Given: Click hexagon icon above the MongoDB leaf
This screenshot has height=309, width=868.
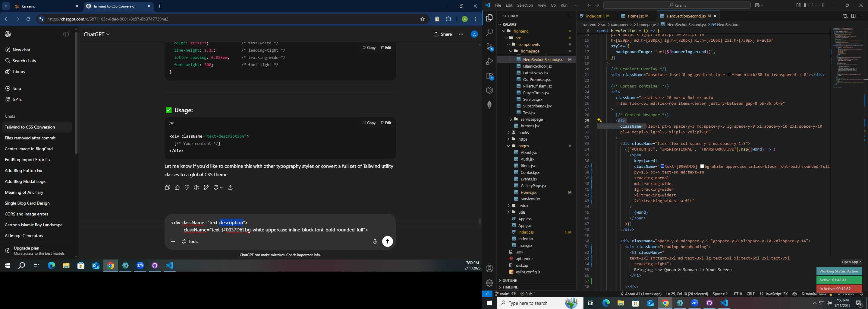Looking at the screenshot, I should [489, 91].
